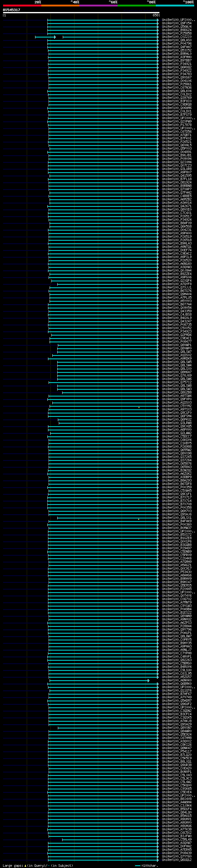Select label UniRef100_Q53I52
The width and height of the screenshot is (197, 868).
point(176,50)
